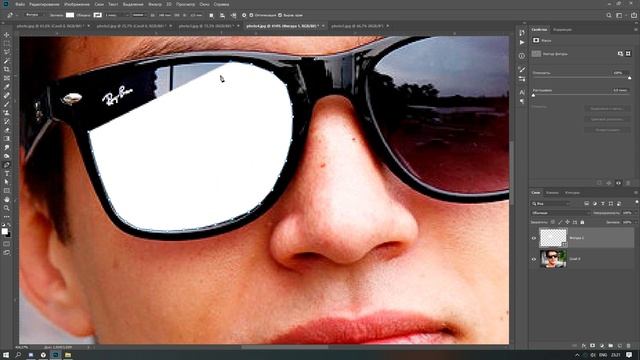
Task: Open the Layers panel menu
Action: pos(636,193)
